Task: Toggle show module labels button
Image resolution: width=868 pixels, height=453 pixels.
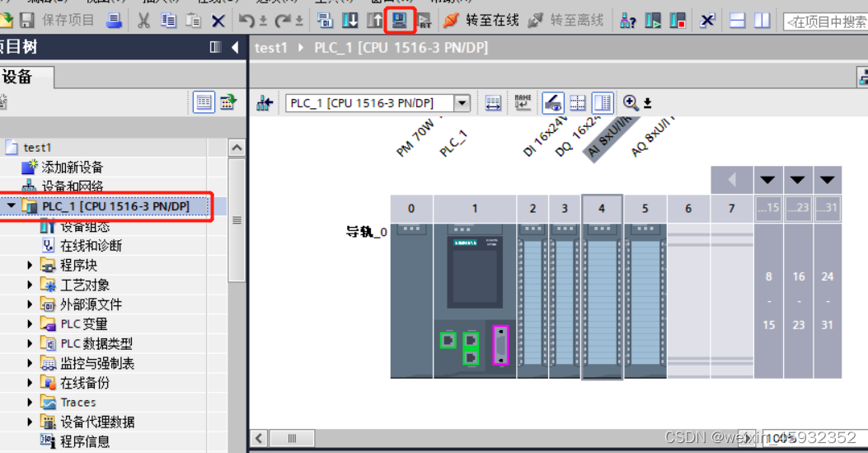Action: (552, 102)
